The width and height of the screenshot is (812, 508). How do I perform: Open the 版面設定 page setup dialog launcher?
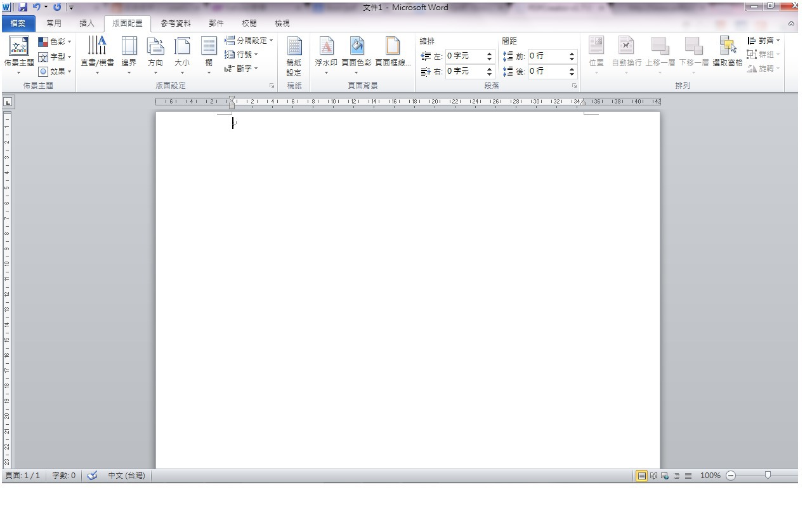(272, 86)
